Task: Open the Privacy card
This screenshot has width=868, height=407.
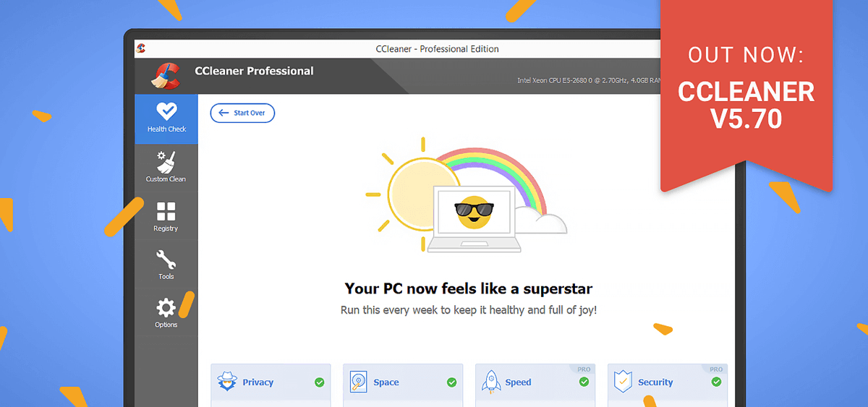Action: click(271, 385)
